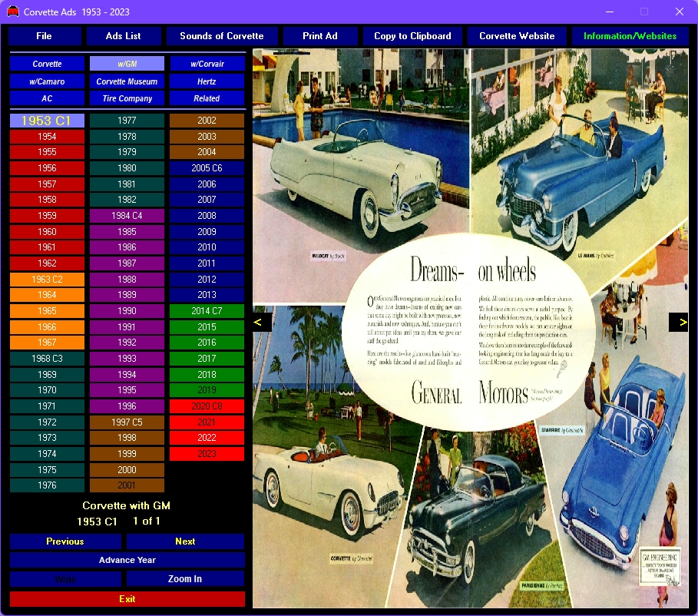This screenshot has width=698, height=616.
Task: Click the Zoom In button
Action: pos(186,579)
